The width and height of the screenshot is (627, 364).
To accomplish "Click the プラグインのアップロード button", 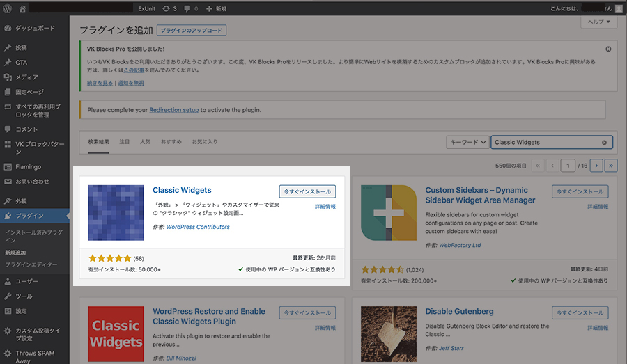I will point(192,31).
